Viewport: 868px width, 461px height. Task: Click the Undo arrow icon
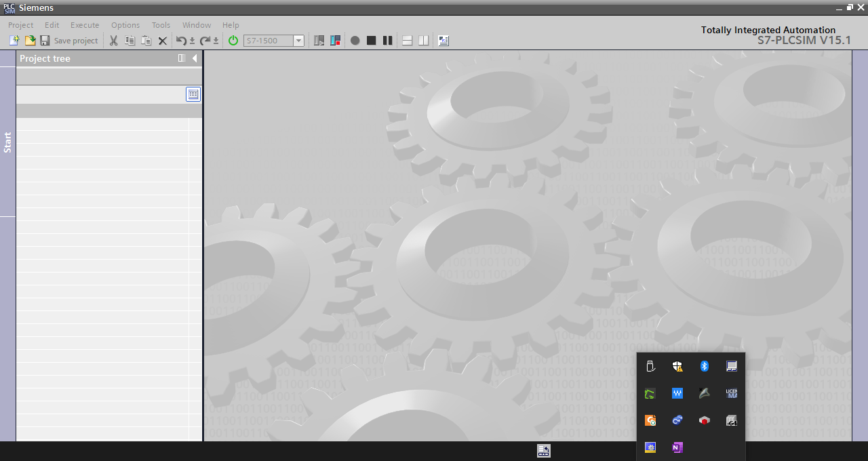coord(181,41)
